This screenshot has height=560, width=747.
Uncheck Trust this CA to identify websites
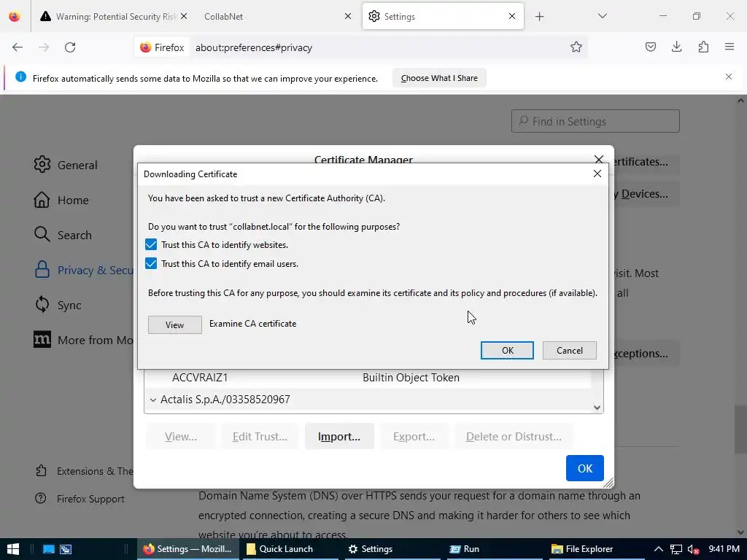151,245
